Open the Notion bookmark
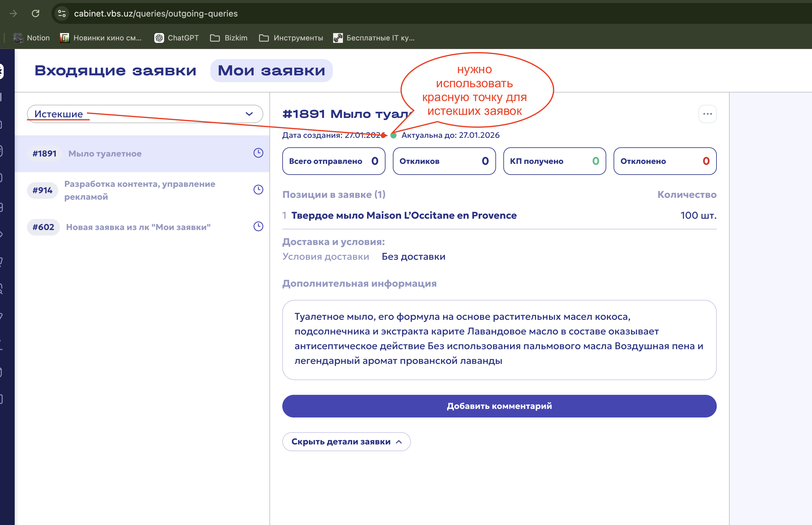The width and height of the screenshot is (812, 525). tap(31, 38)
